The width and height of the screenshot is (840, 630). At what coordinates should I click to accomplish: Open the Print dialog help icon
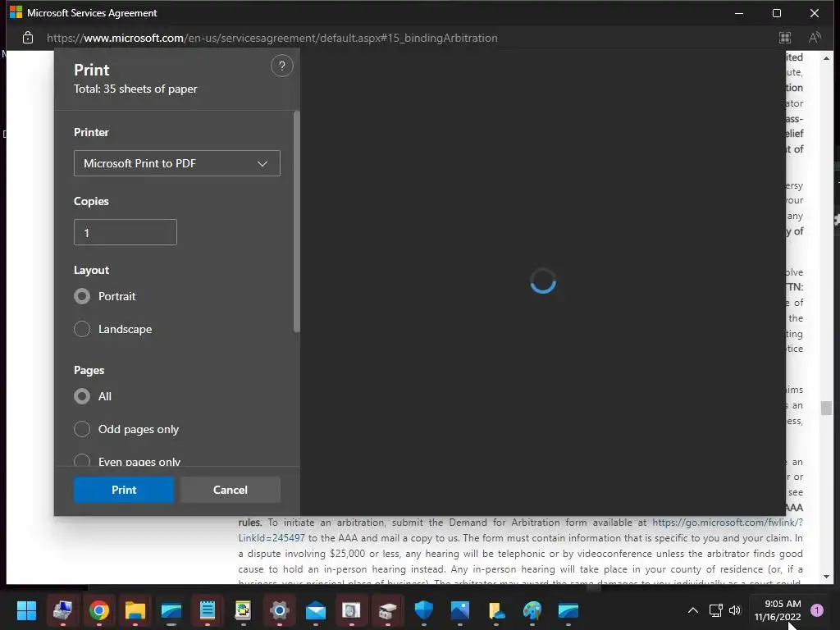coord(282,66)
